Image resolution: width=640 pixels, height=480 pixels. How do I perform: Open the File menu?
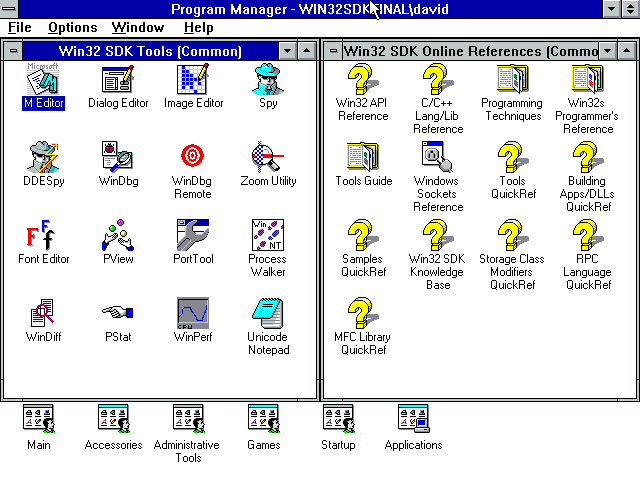[20, 27]
